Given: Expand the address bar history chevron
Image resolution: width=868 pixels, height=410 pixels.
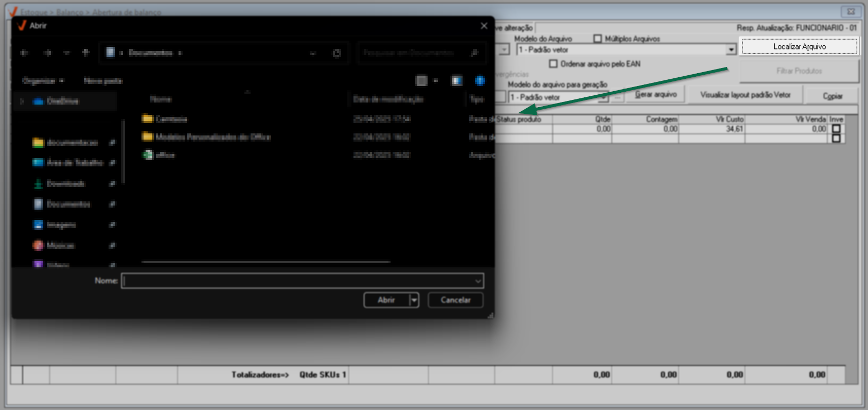Looking at the screenshot, I should 313,53.
